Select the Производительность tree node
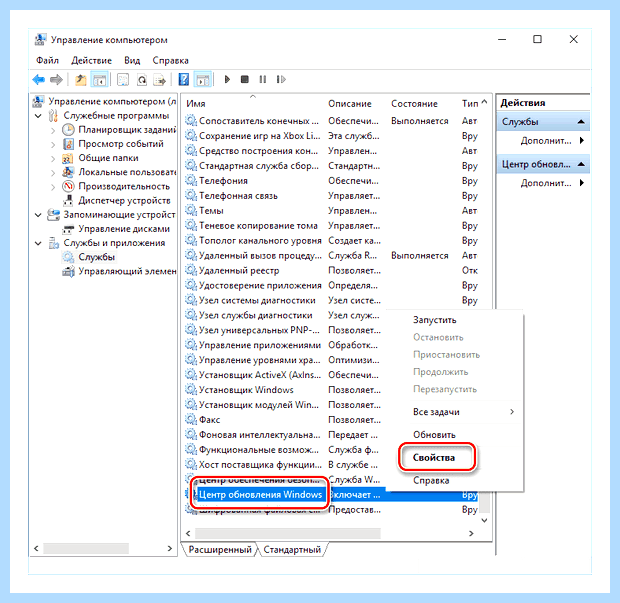Screen dimensions: 620x603 (124, 187)
